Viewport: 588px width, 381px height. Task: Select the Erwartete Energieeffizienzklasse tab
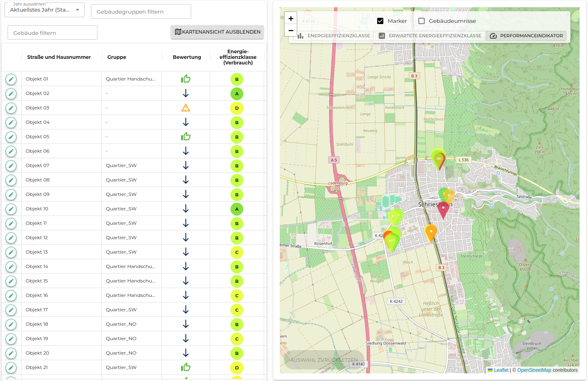[430, 36]
